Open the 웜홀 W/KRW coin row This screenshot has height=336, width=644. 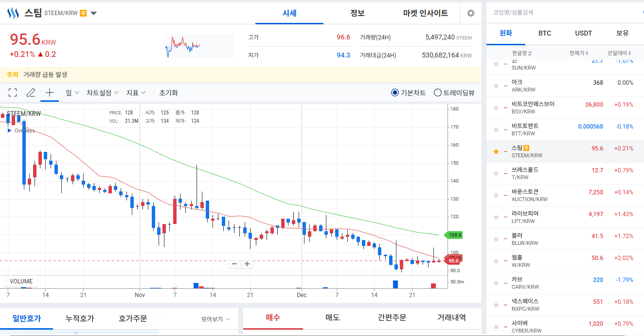(565, 261)
